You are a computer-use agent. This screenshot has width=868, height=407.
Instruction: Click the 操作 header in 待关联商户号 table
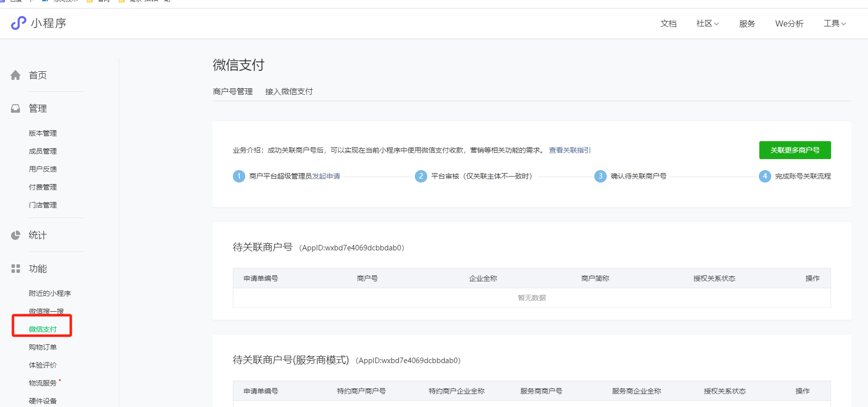pyautogui.click(x=813, y=278)
